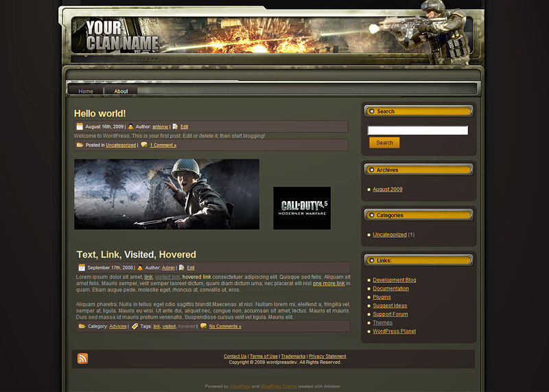Screen dimensions: 549x392
Task: Click the orange RSS feed icon
Action: 82,358
